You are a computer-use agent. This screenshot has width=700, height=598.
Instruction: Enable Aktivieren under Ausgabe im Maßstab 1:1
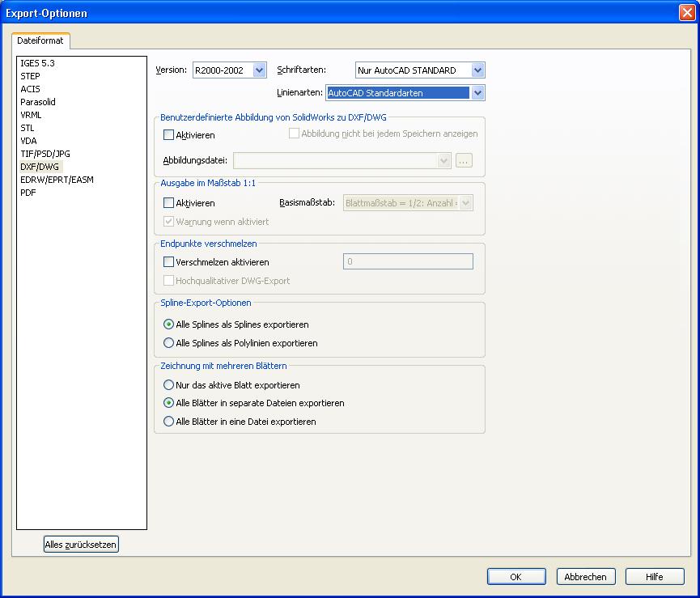[168, 203]
